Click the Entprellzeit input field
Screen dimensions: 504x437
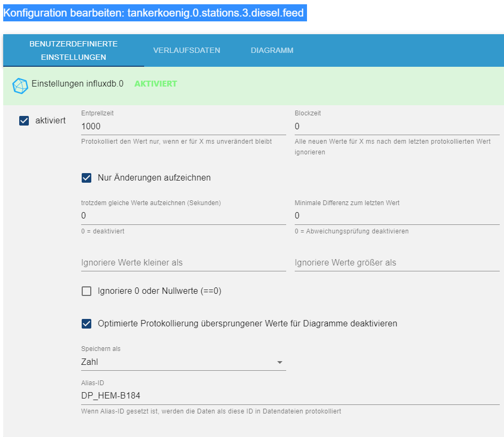183,127
